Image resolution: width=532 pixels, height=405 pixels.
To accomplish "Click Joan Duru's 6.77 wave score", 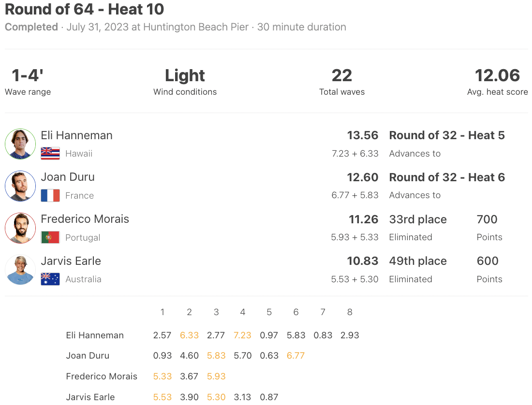I will [296, 356].
